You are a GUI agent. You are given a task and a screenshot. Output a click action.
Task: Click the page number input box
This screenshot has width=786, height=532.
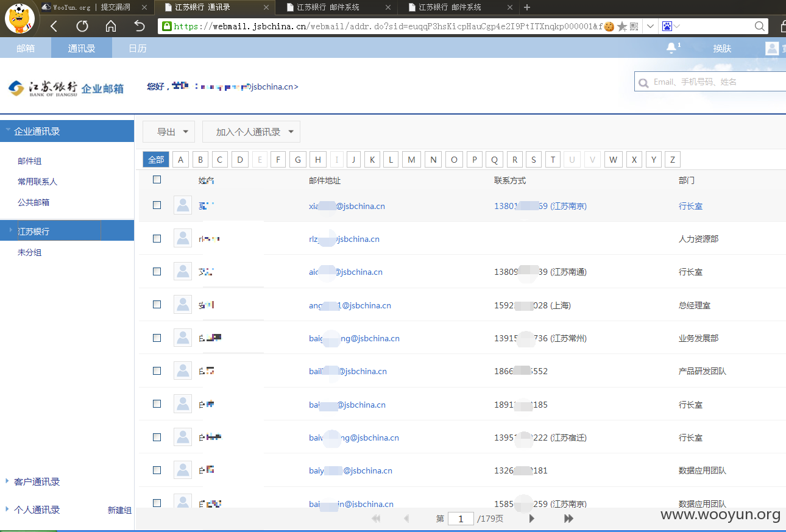pos(461,519)
